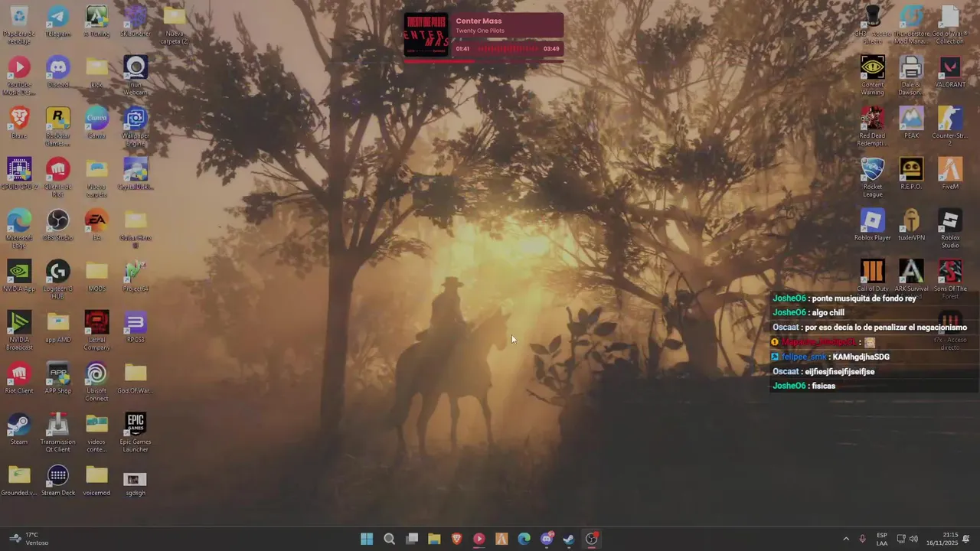Open Task View from the taskbar
Image resolution: width=980 pixels, height=551 pixels.
tap(412, 539)
